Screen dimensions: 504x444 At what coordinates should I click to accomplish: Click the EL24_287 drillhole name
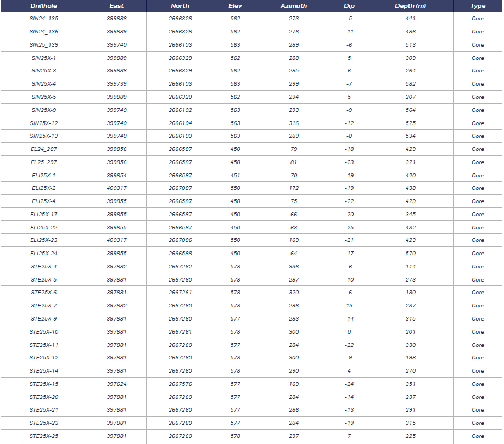[43, 149]
